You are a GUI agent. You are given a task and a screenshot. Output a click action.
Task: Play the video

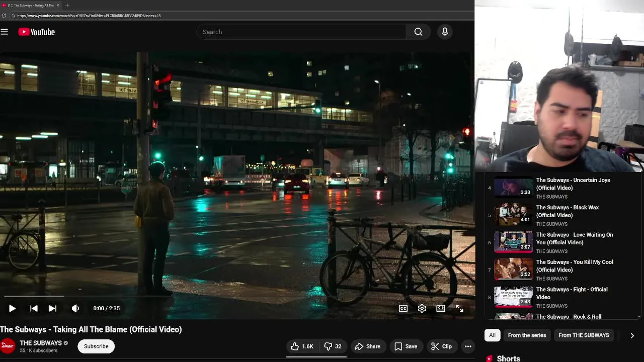tap(12, 308)
